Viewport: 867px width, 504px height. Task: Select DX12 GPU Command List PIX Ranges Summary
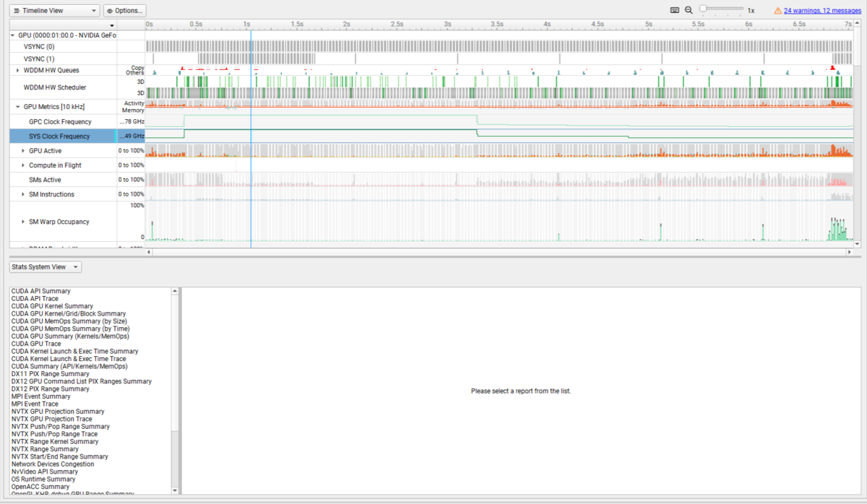tap(82, 381)
